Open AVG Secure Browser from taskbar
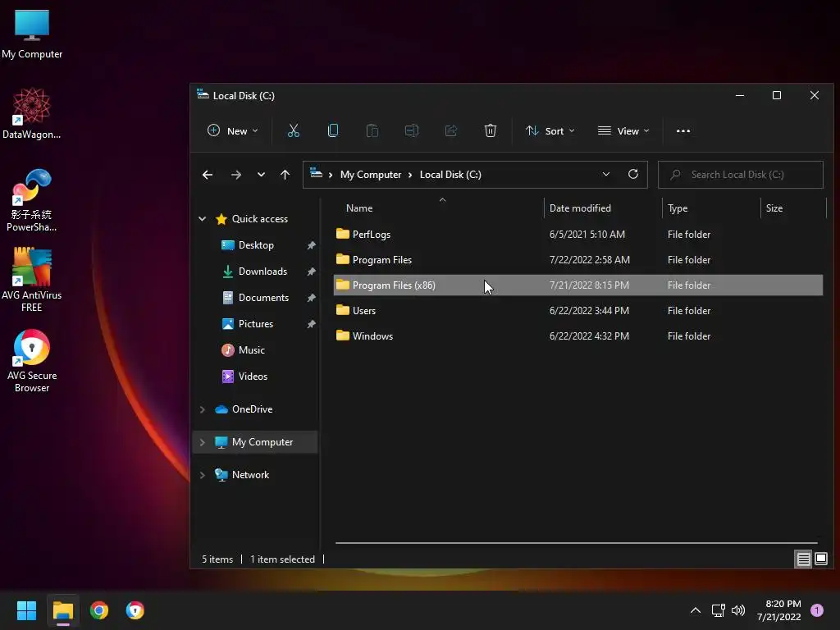 [x=135, y=610]
